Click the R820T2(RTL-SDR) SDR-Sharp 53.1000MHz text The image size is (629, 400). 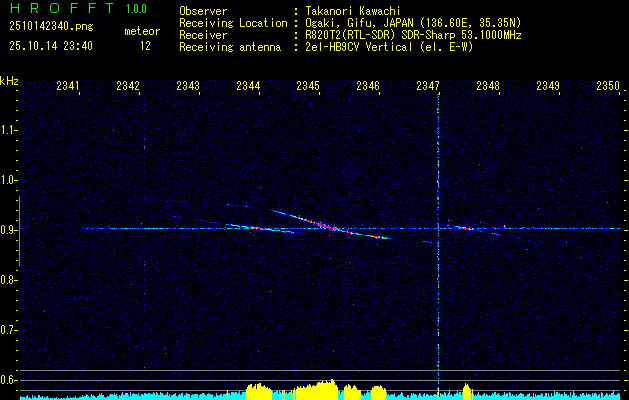pos(413,35)
